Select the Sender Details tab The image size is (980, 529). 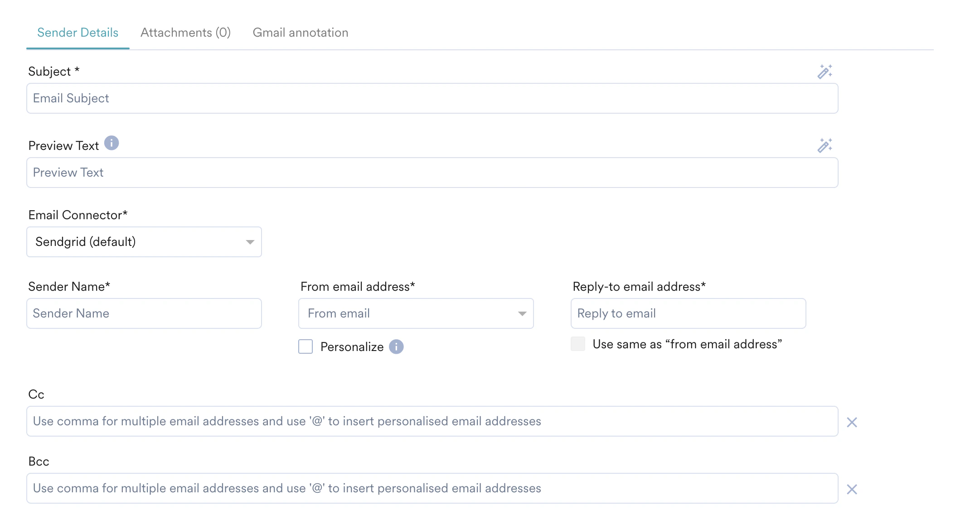(78, 32)
